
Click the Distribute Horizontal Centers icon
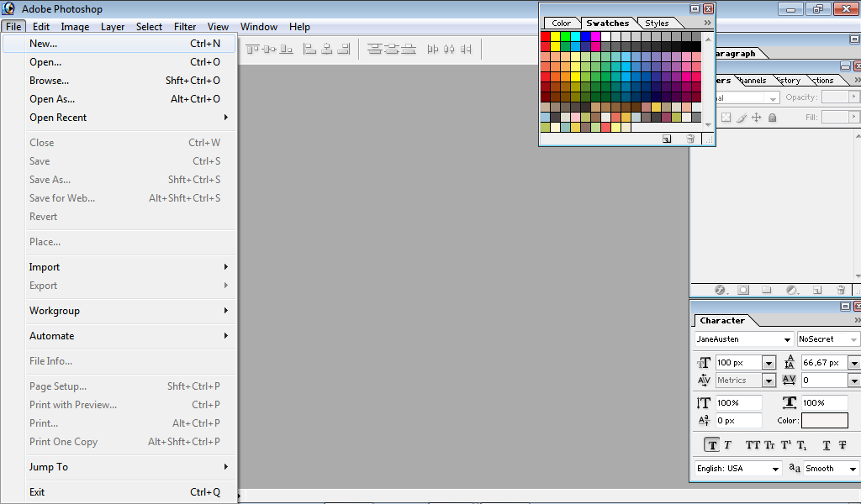coord(449,50)
